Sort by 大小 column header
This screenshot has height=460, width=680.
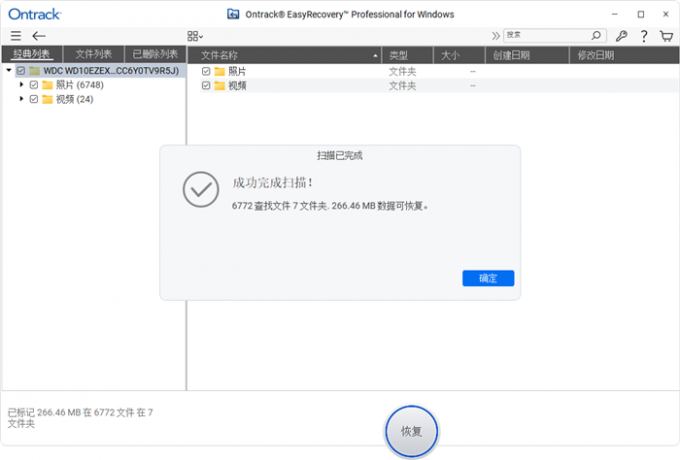(459, 55)
